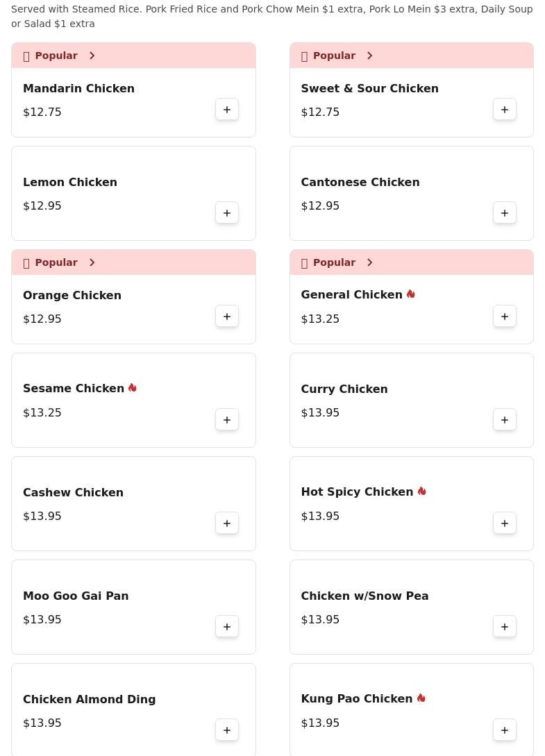The height and width of the screenshot is (756, 545).
Task: Add Hot Spicy Chicken with plus icon
Action: point(505,523)
